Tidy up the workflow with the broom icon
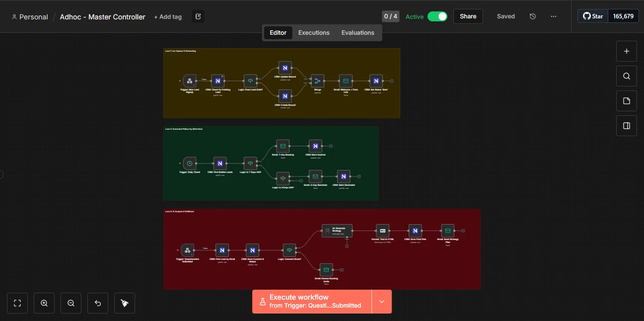This screenshot has width=644, height=321. [x=124, y=303]
